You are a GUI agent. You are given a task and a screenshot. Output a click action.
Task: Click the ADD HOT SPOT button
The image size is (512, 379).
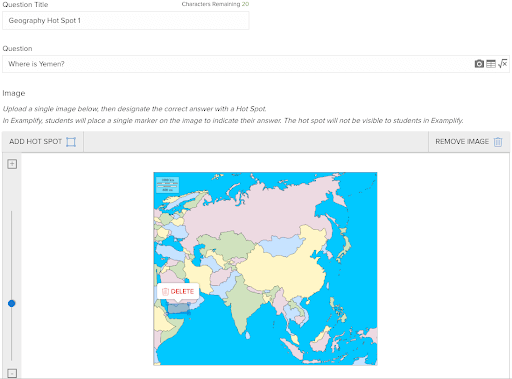point(43,142)
